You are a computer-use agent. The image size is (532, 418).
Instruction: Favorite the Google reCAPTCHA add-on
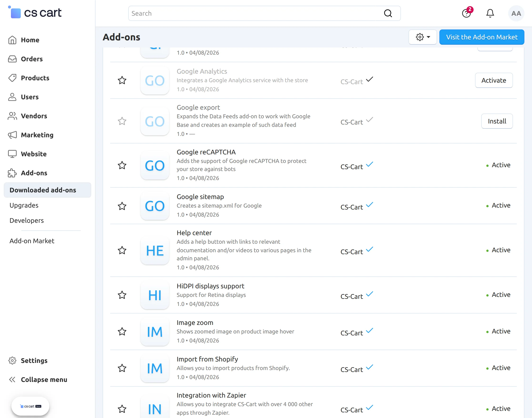(122, 166)
